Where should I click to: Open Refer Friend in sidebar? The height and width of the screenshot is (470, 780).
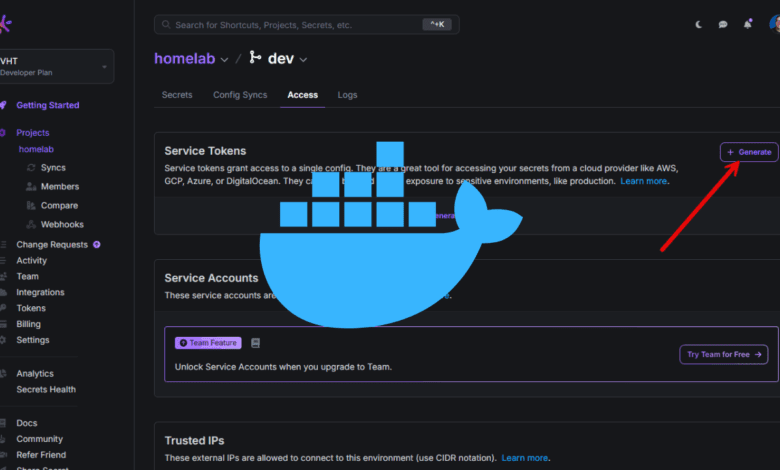pyautogui.click(x=41, y=455)
